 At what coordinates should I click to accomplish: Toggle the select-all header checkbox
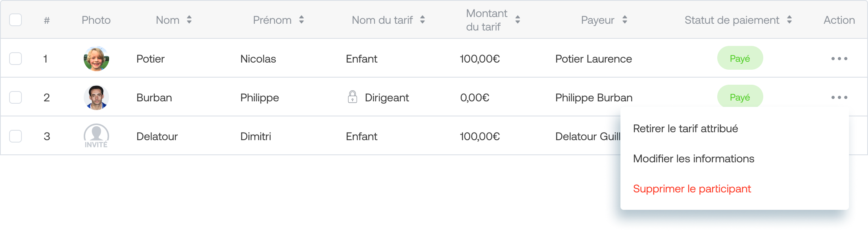[15, 20]
